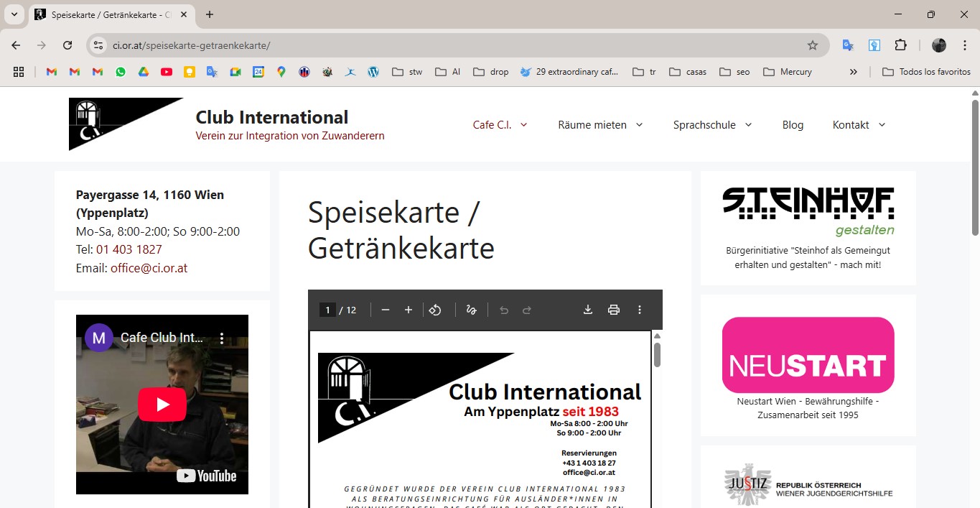This screenshot has width=980, height=508.
Task: Expand the Cafe C.I. dropdown menu
Action: tap(500, 125)
